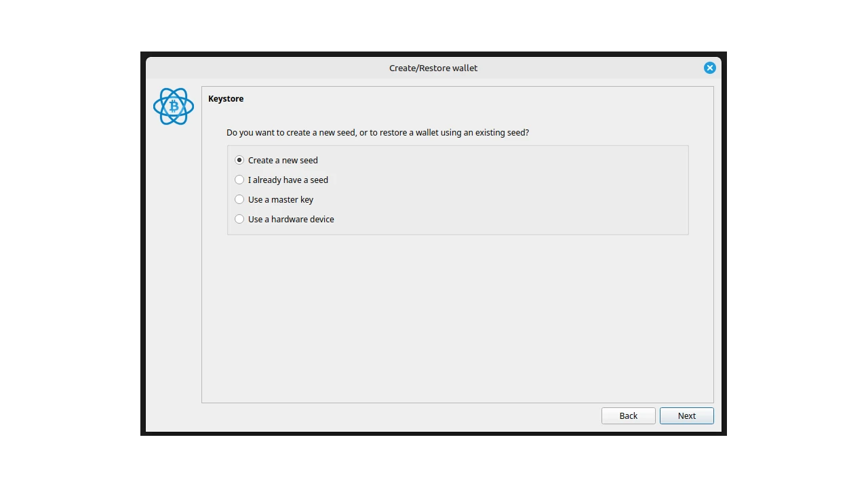Click the "Use a master key" label text
Viewport: 868px width, 488px height.
click(281, 199)
